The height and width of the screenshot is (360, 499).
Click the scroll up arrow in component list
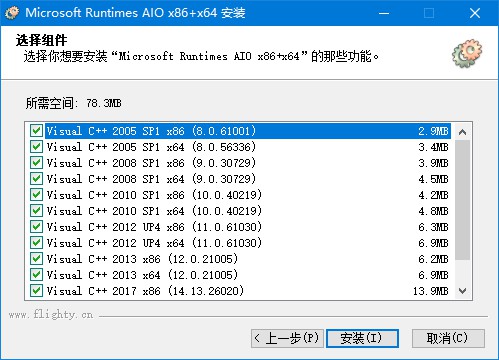(462, 132)
